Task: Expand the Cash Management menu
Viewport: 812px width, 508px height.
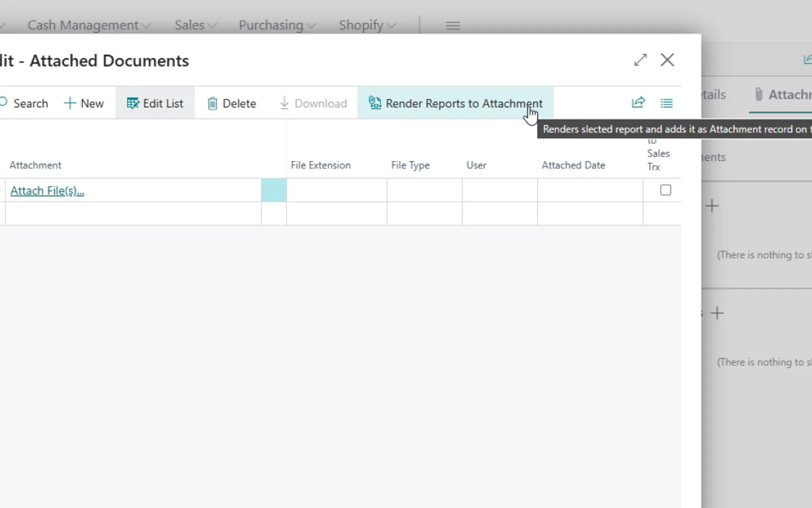Action: [x=89, y=25]
